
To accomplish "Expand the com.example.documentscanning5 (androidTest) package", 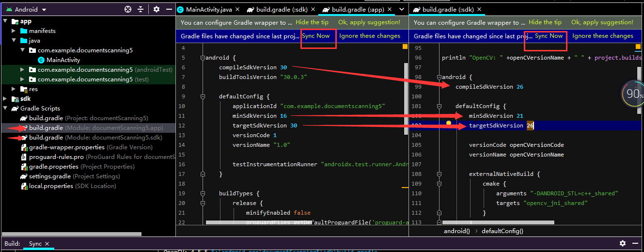I will tap(22, 70).
